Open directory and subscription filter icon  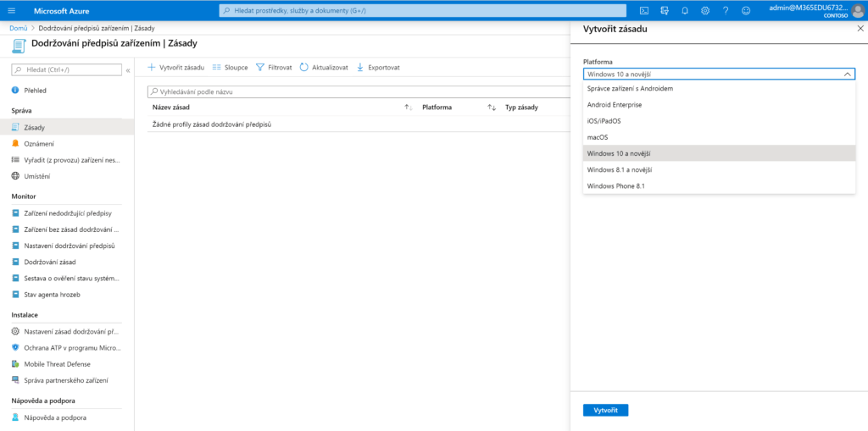tap(665, 10)
